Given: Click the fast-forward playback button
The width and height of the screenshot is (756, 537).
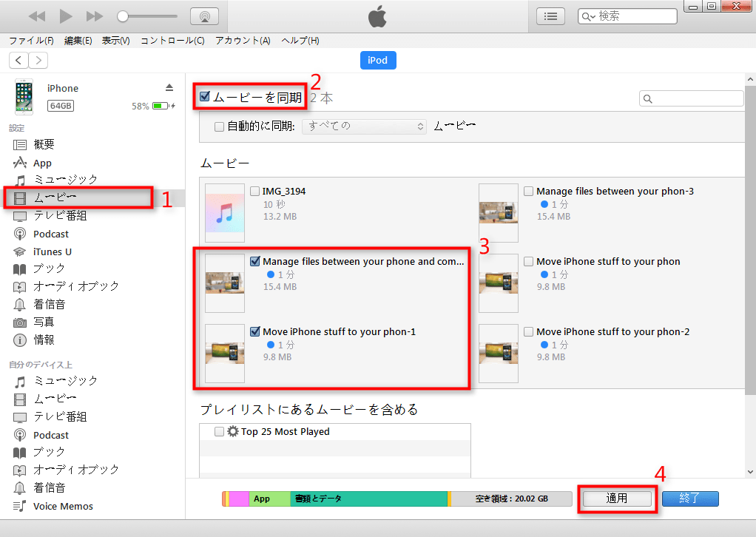Looking at the screenshot, I should point(95,16).
